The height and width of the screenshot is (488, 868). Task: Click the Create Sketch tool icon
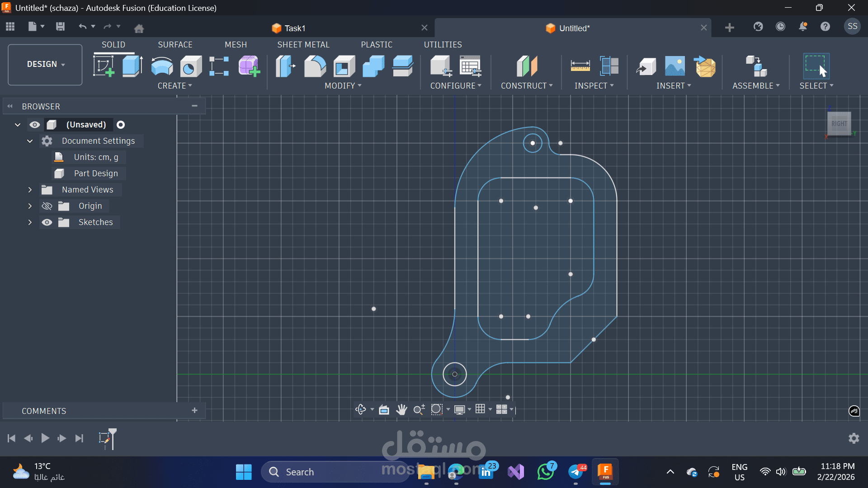[x=104, y=66]
